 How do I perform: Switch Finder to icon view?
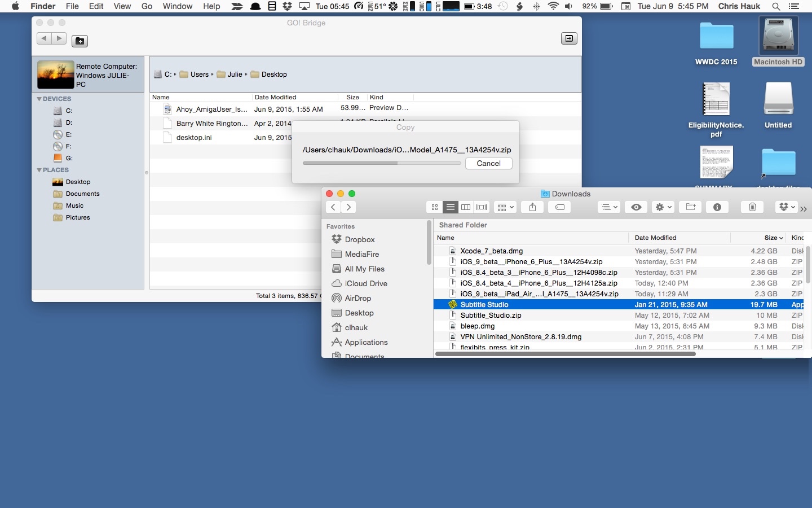click(435, 207)
